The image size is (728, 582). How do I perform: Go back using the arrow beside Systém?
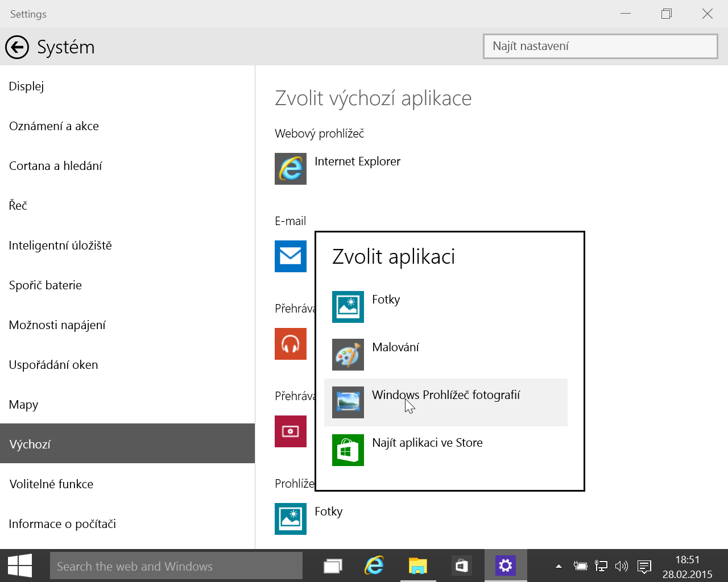pyautogui.click(x=17, y=47)
